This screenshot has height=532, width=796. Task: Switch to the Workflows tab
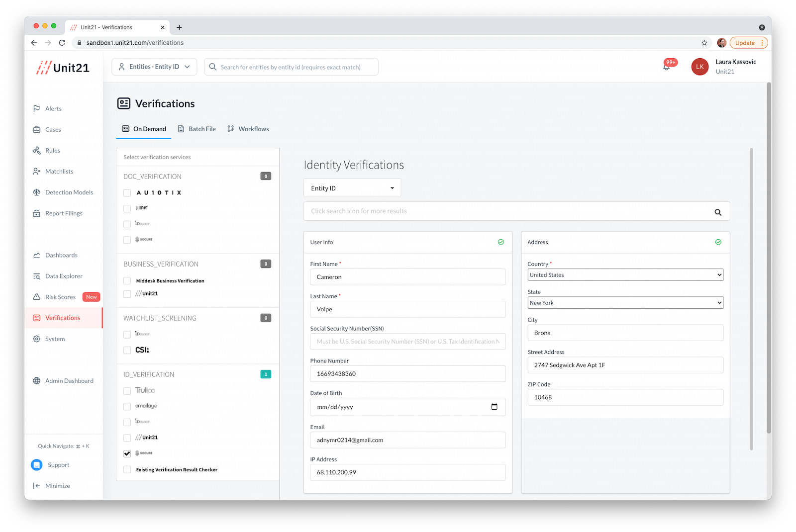point(248,129)
